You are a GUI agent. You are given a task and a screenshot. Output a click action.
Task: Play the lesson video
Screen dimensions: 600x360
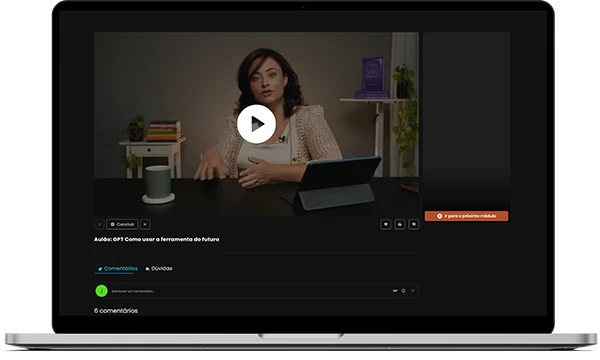256,124
